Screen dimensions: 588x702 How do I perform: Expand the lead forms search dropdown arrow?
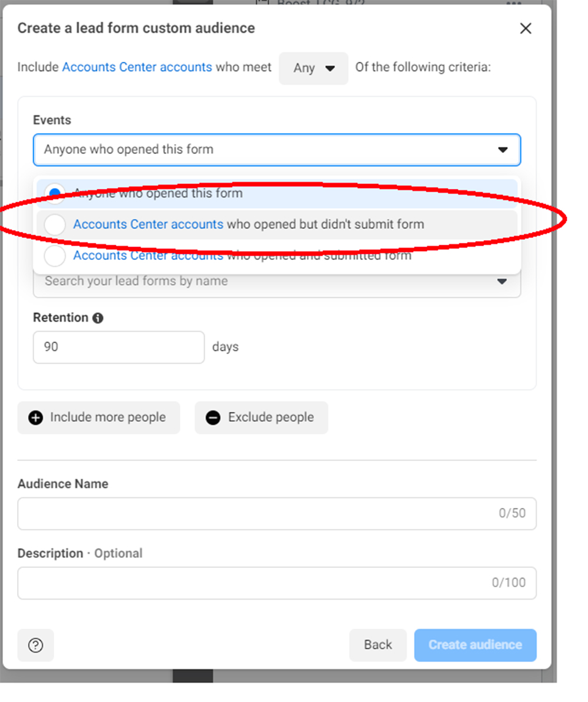click(x=502, y=282)
